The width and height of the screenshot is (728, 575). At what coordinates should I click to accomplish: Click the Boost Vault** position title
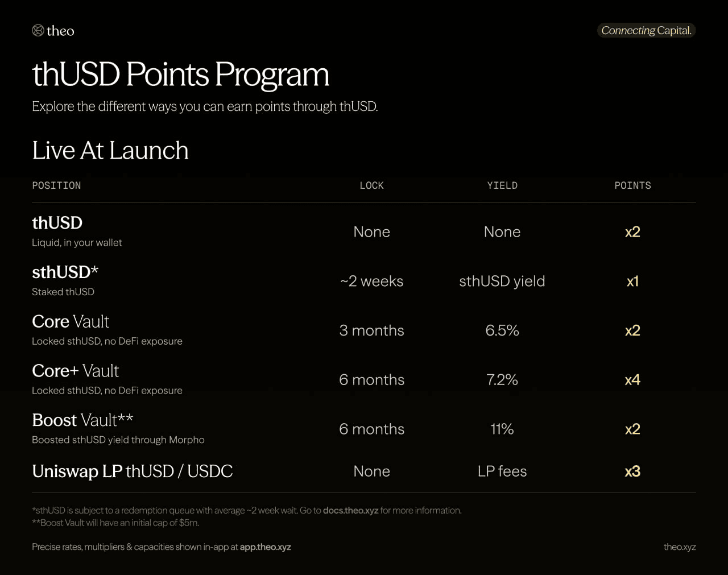pyautogui.click(x=82, y=420)
